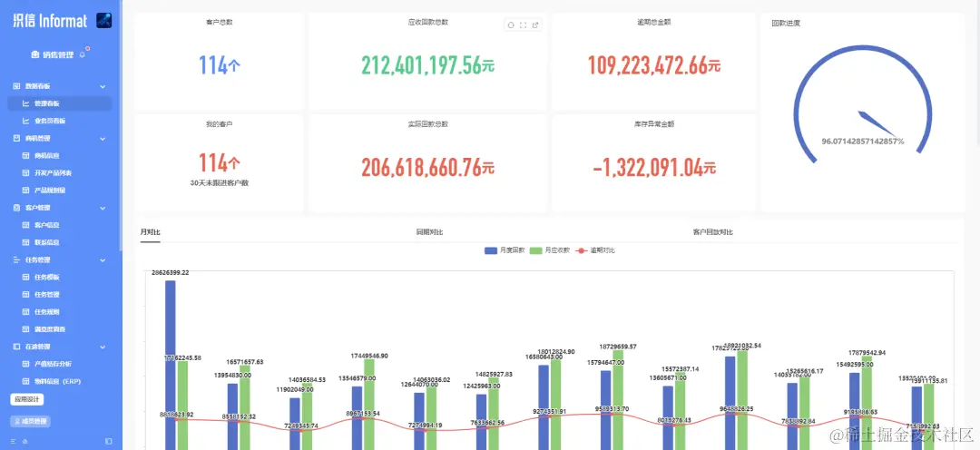Click the table icon of 物料信息 (ERP)
Screen dimensions: 980x450
coord(26,381)
